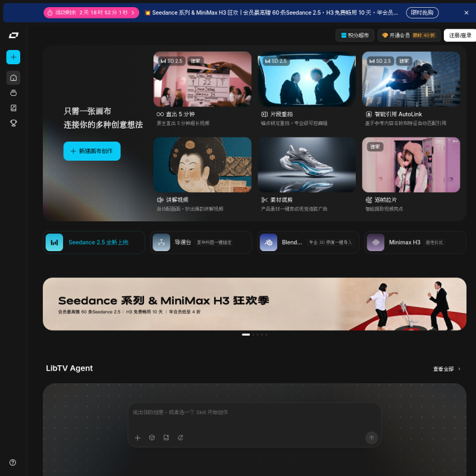Click the sparkle book icon in prompt box
The width and height of the screenshot is (476, 476).
[166, 437]
